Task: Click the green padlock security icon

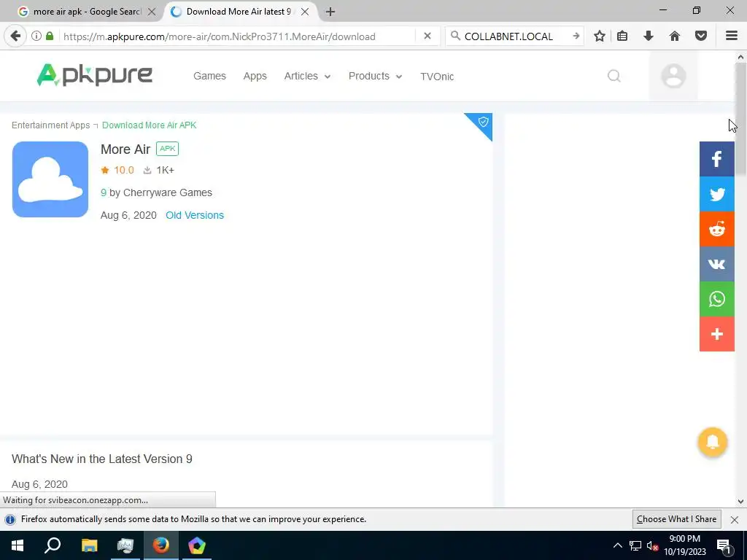Action: (50, 36)
